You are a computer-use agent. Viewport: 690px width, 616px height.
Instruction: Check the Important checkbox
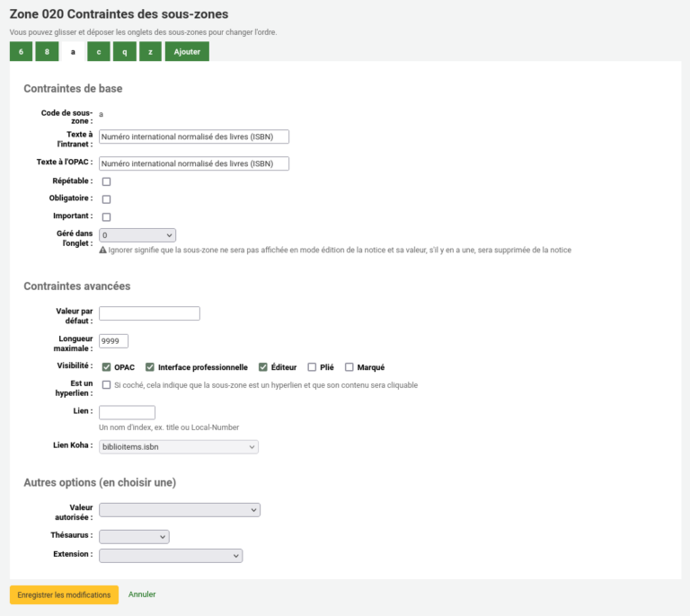(107, 216)
